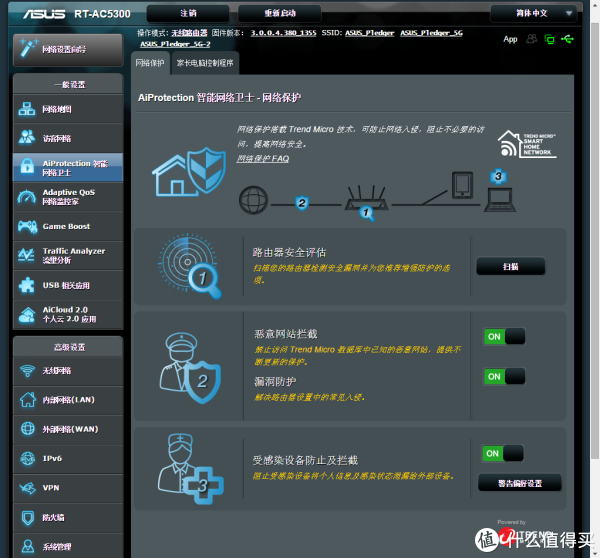Open the Game Boost gamepad icon

(27, 227)
